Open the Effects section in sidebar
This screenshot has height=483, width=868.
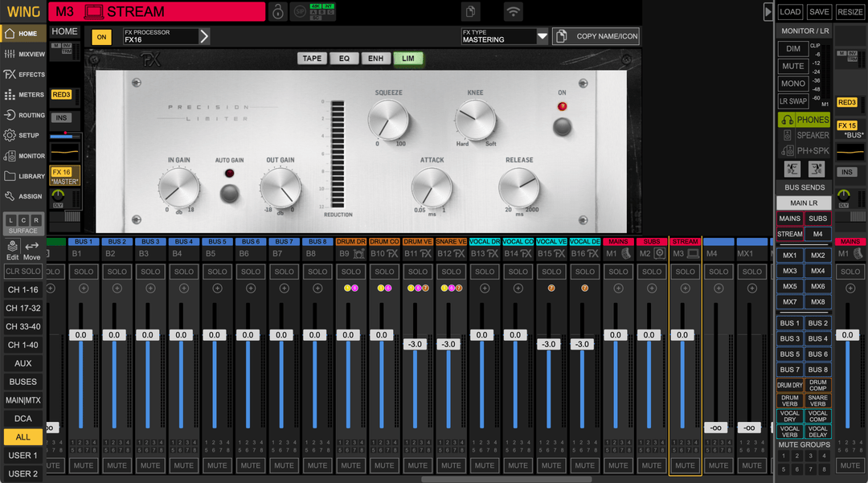24,74
